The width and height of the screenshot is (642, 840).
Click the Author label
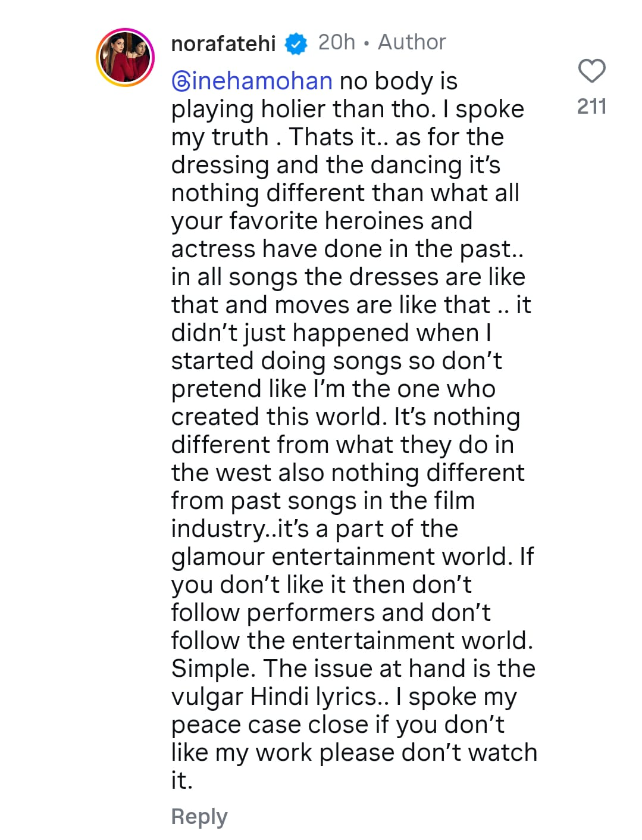(x=410, y=42)
